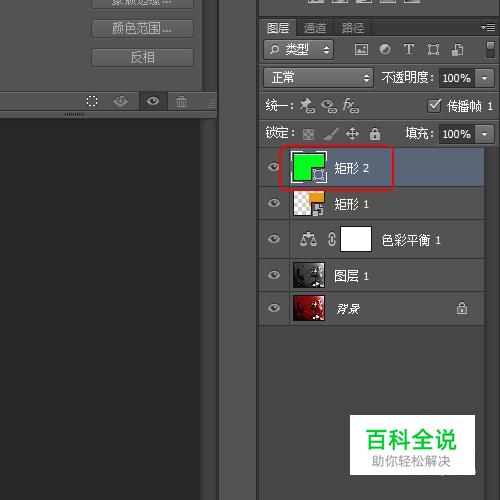500x500 pixels.
Task: Open the 类型 filter dropdown
Action: pos(298,50)
